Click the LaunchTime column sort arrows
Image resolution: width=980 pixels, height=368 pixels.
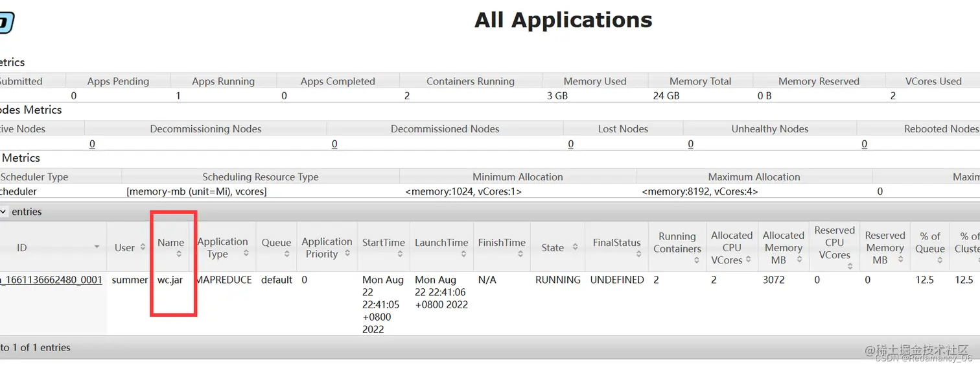click(463, 254)
